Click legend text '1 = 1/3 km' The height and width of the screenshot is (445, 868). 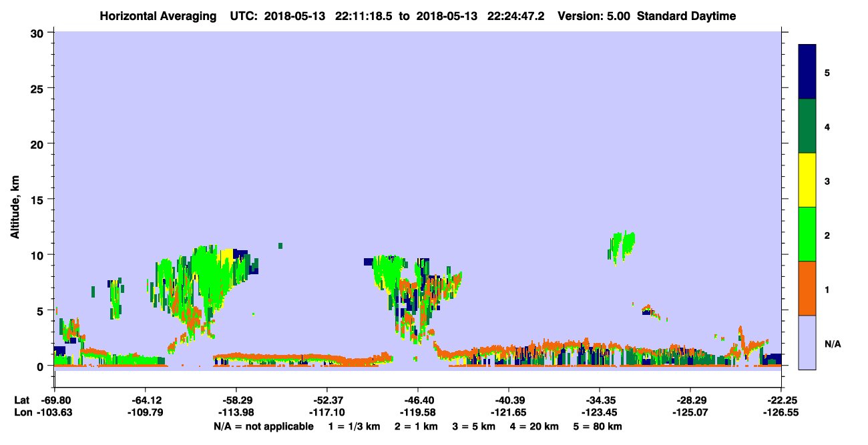[x=354, y=426]
